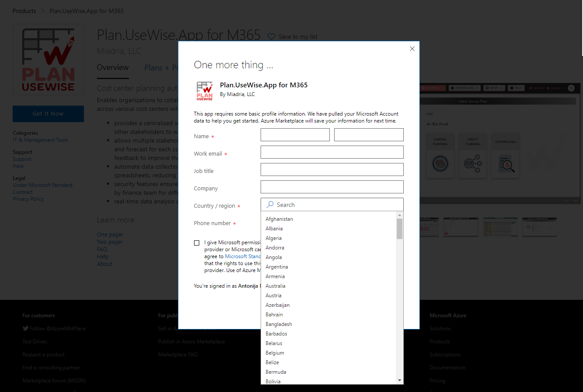Open the Help link under Support

[18, 166]
